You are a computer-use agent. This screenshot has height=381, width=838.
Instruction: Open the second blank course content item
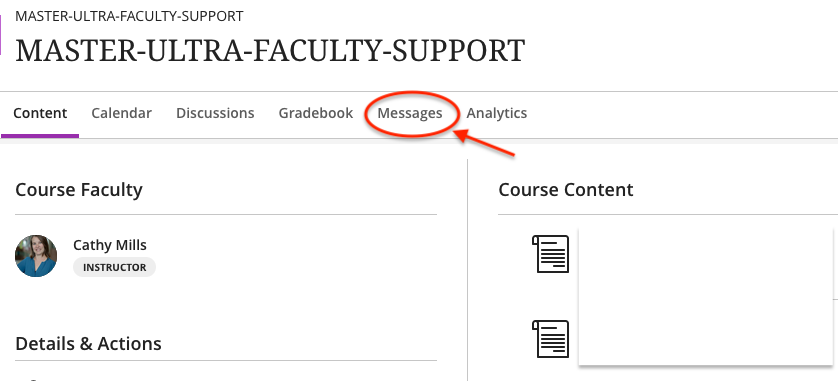[x=705, y=333]
